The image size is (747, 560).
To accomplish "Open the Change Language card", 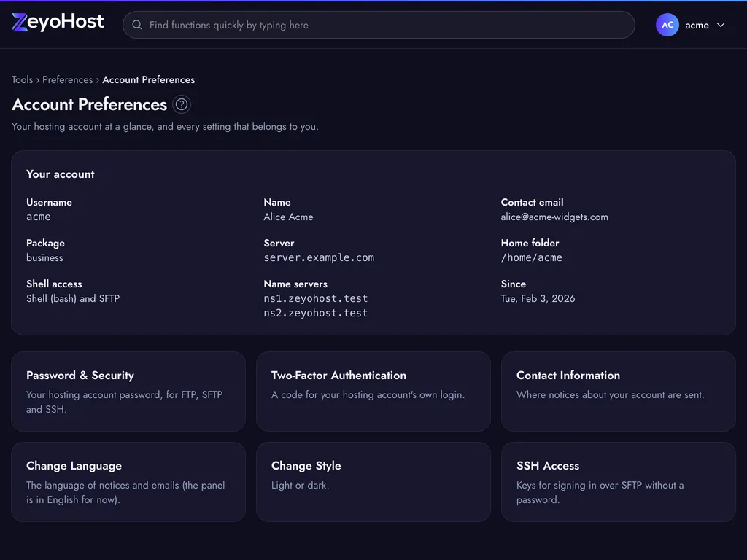I will pos(128,482).
